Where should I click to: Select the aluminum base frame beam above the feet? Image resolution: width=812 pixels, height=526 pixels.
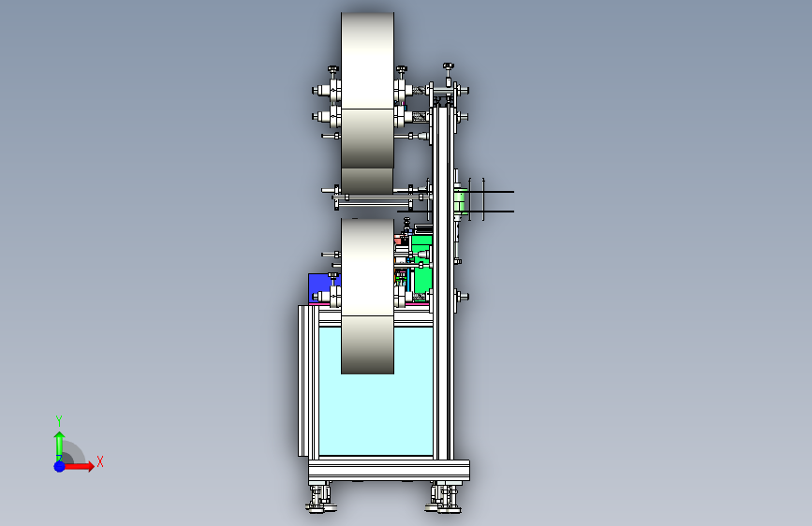coord(389,471)
